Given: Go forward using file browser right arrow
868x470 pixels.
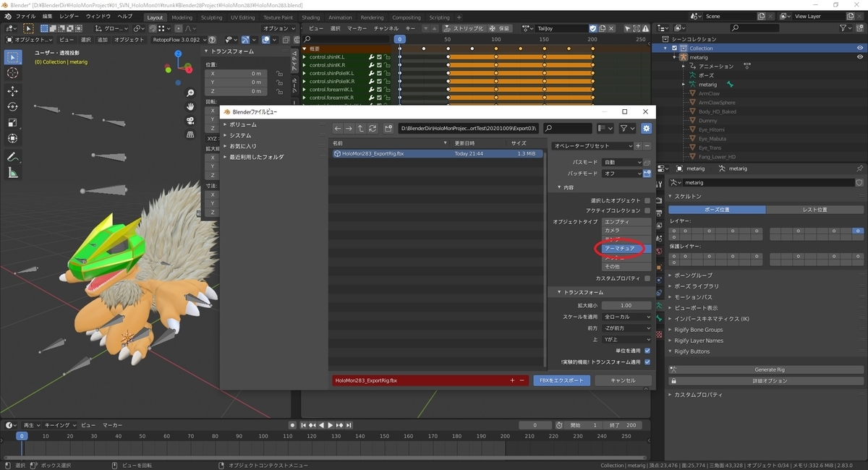Looking at the screenshot, I should coord(349,128).
